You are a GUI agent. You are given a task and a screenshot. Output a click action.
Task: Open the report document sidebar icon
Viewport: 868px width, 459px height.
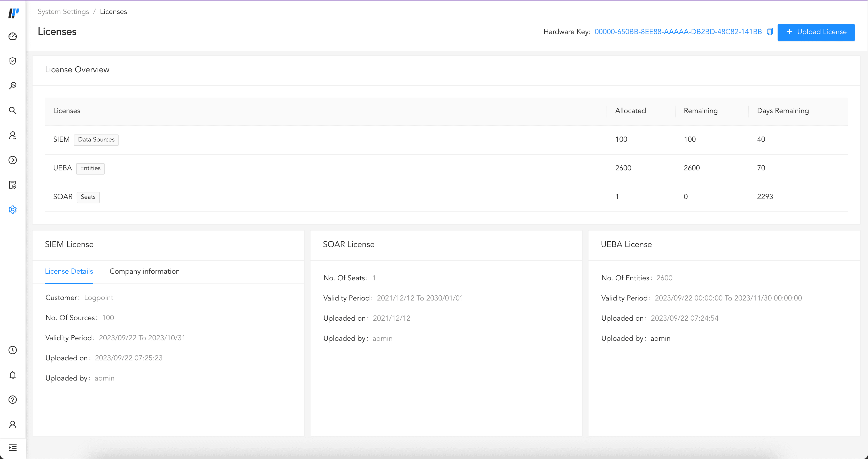click(12, 185)
